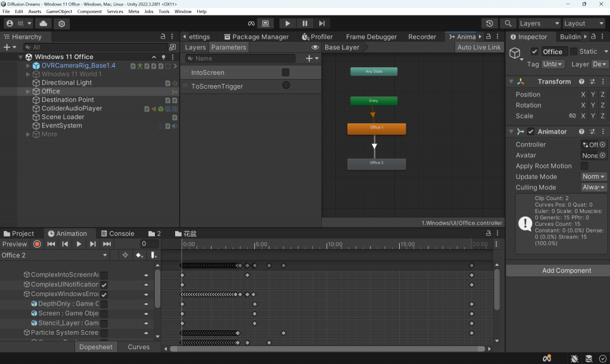The height and width of the screenshot is (364, 610).
Task: Click the Step frame button in toolbar
Action: pyautogui.click(x=322, y=23)
